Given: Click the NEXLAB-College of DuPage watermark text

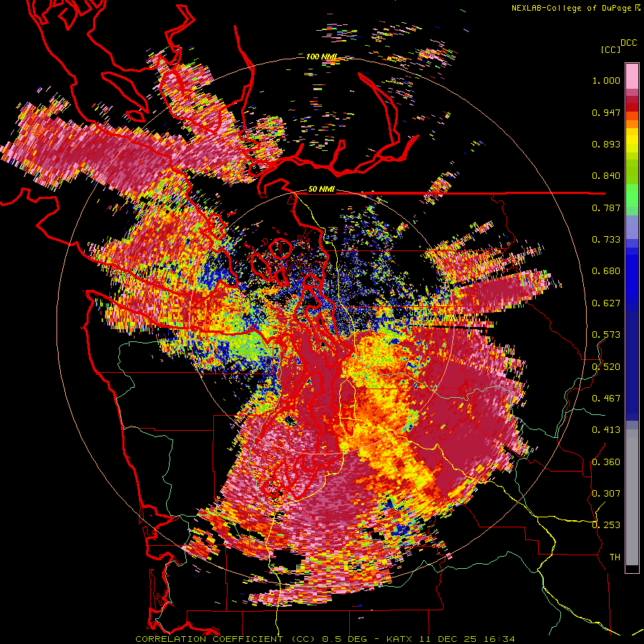Looking at the screenshot, I should pos(575,8).
